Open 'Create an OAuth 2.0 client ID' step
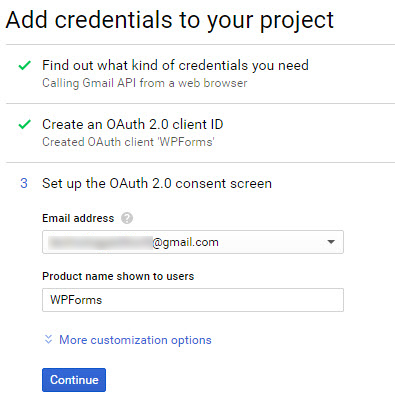The image size is (395, 417). tap(133, 124)
